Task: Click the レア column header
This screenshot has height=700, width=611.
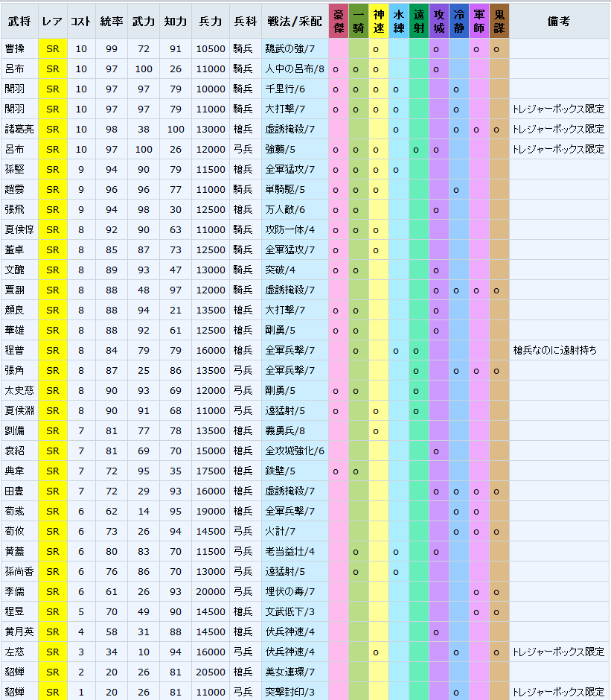Action: 53,21
